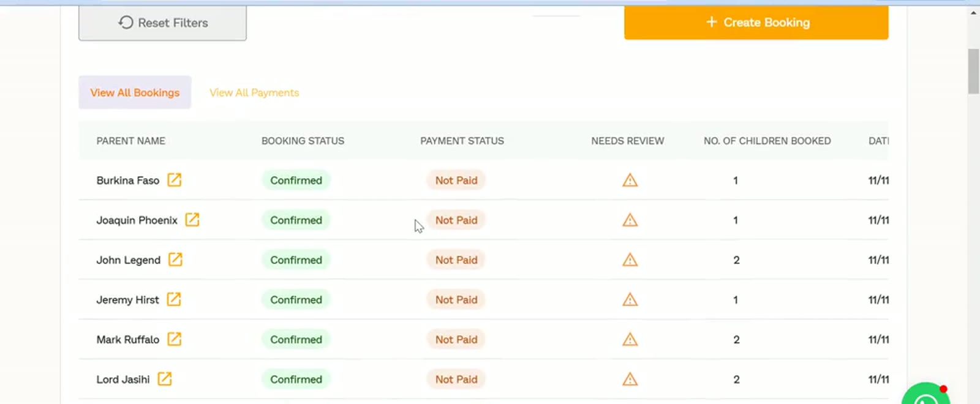
Task: Click the Parent Name column header
Action: tap(131, 141)
